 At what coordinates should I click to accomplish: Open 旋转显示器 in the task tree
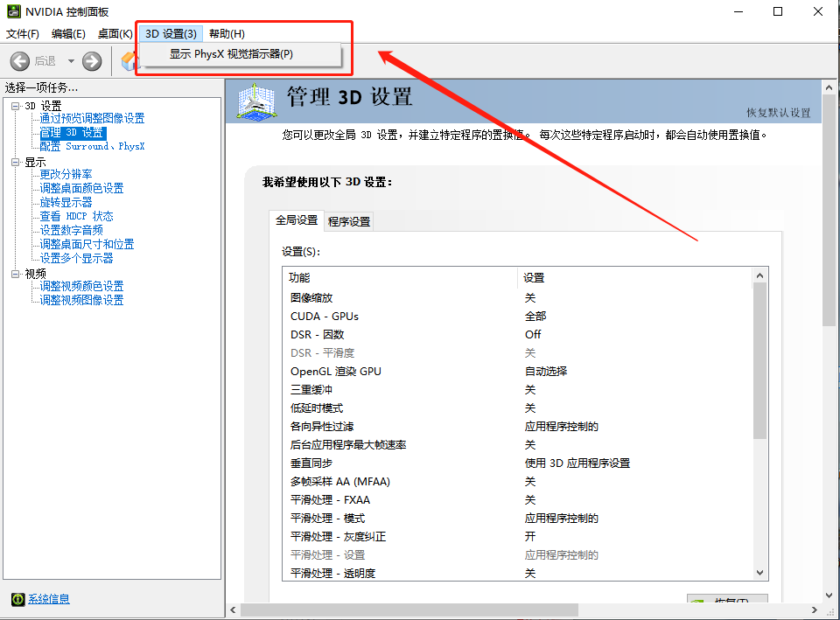[66, 202]
